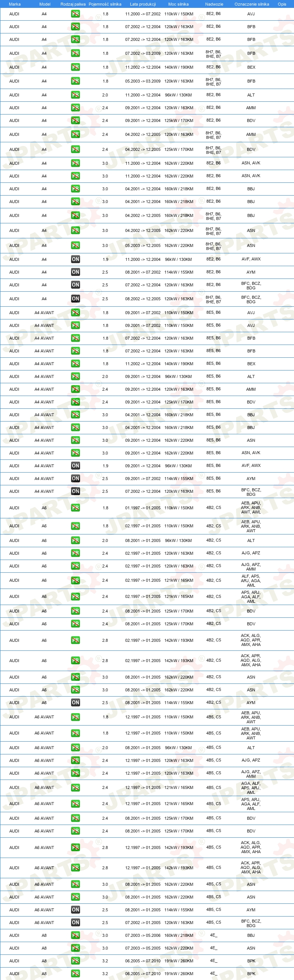
Task: Click the Opis column header
Action: pos(282,4)
